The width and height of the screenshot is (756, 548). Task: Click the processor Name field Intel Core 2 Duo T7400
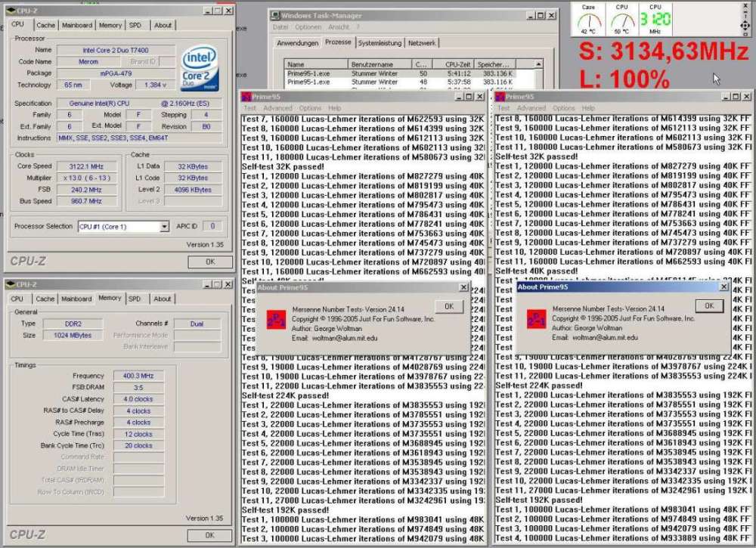pyautogui.click(x=116, y=50)
